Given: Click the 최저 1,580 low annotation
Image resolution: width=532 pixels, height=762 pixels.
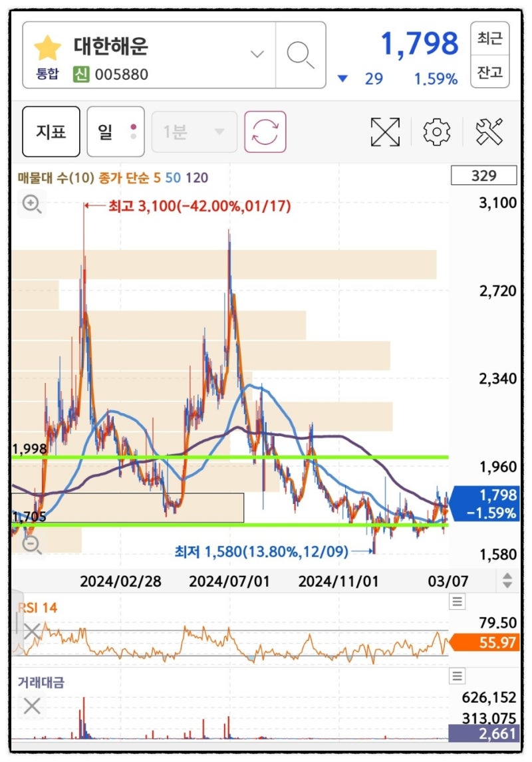Looking at the screenshot, I should [x=261, y=552].
